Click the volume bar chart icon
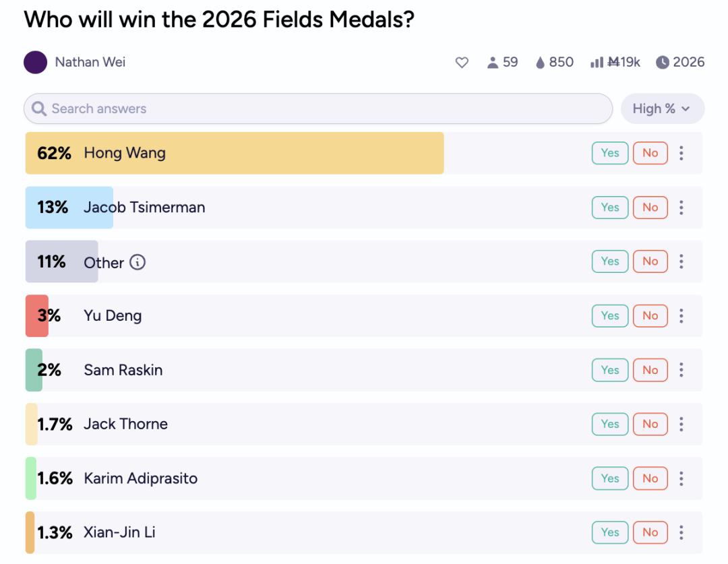728x564 pixels. 597,63
